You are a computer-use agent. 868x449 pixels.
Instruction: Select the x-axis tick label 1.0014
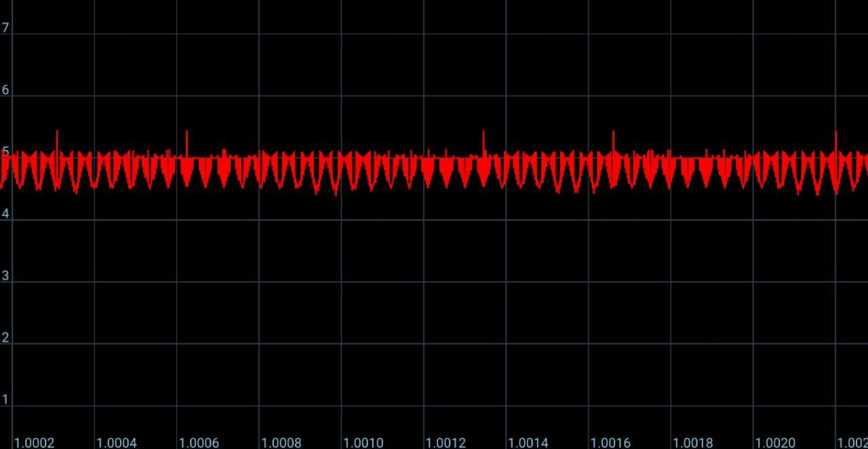[528, 443]
